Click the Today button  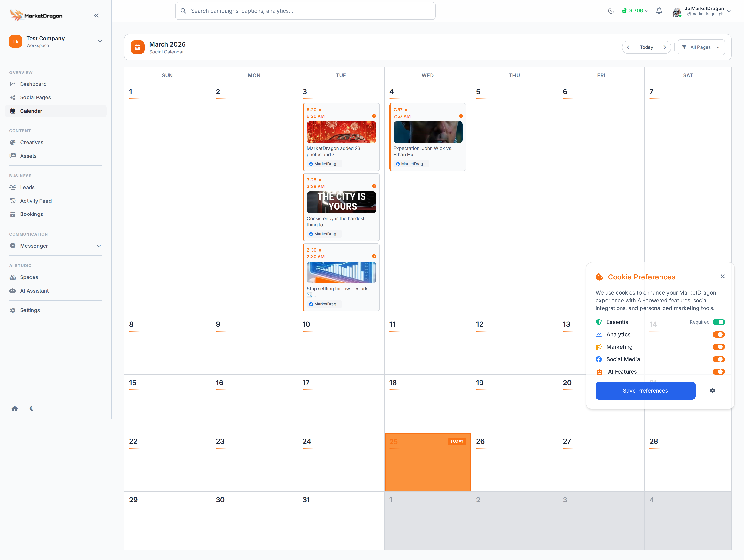click(646, 47)
